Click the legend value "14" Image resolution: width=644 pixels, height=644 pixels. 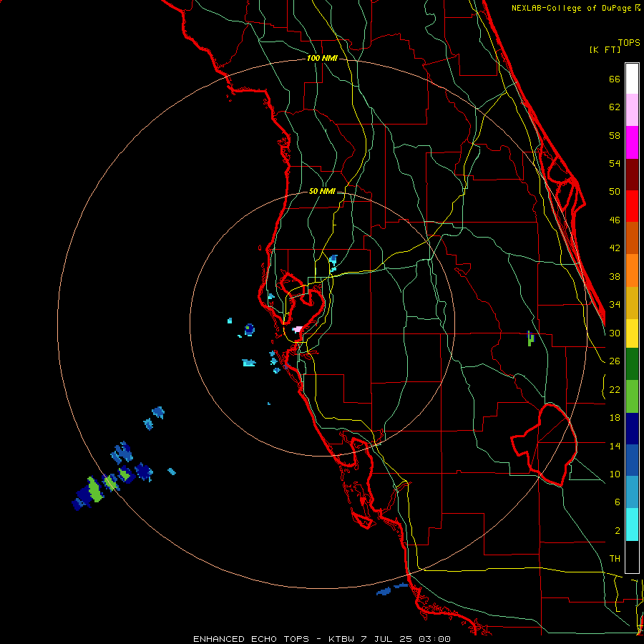(x=615, y=446)
